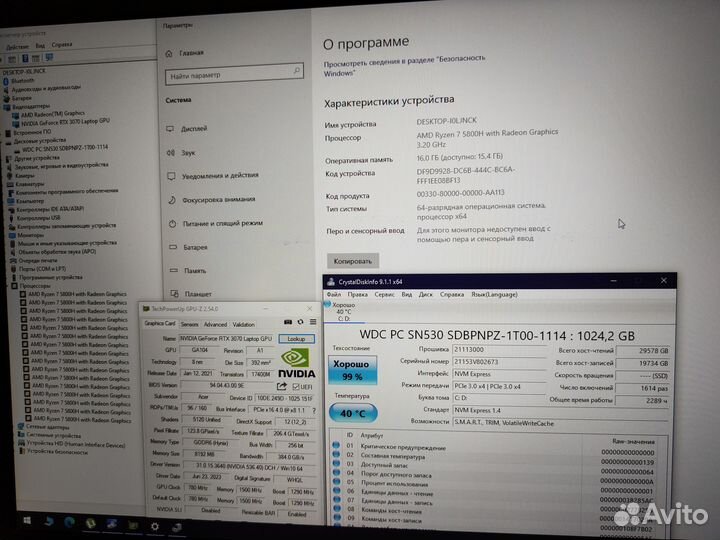Click GPU-Z refresh icon
Screen dimensions: 720x540
pos(300,322)
